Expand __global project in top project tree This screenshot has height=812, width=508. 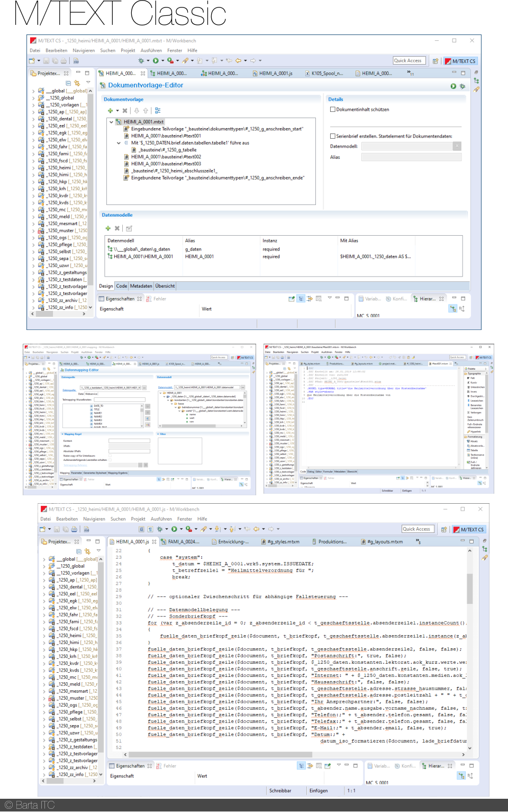(33, 91)
